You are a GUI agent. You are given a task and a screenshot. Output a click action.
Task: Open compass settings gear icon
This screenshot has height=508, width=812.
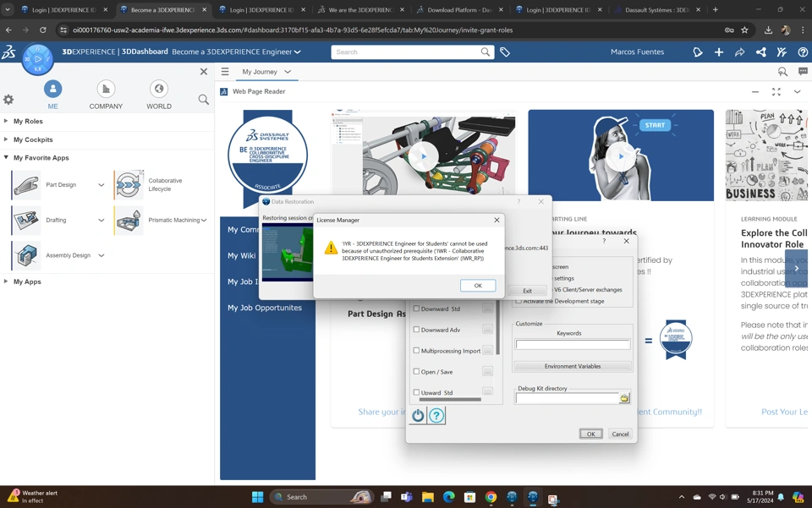pos(8,100)
